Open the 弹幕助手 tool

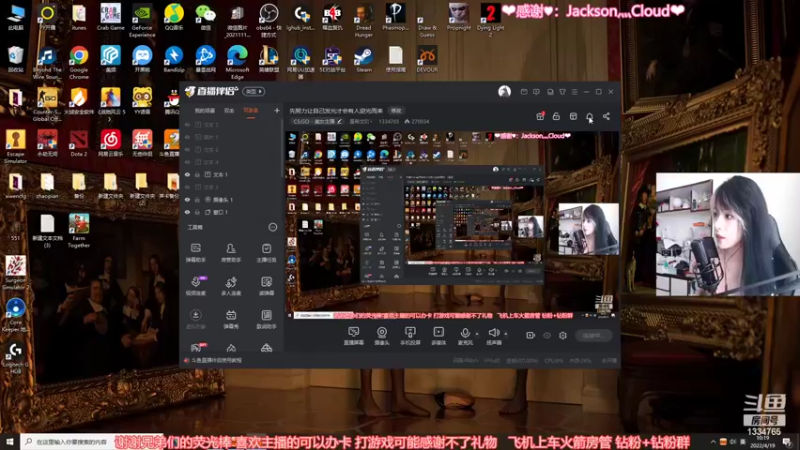click(x=195, y=253)
